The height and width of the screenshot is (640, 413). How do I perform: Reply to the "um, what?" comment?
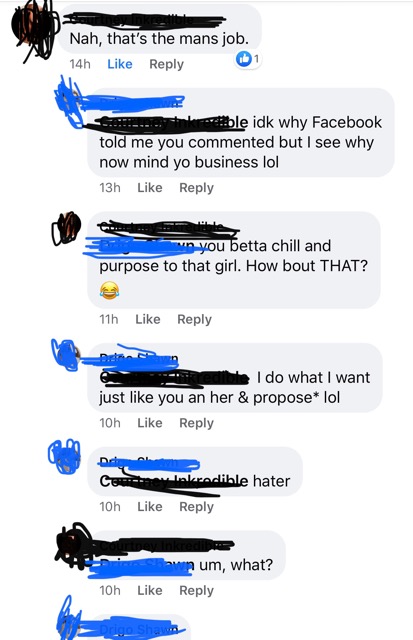click(196, 591)
